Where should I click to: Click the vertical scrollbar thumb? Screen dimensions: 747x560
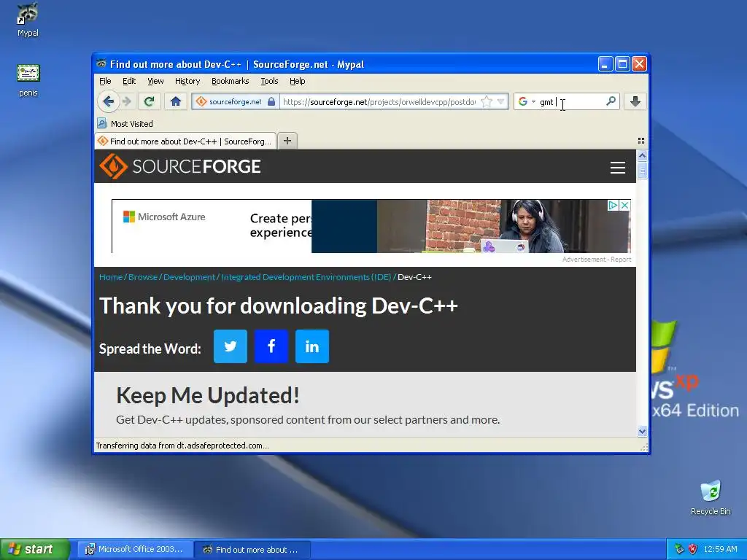pyautogui.click(x=642, y=170)
